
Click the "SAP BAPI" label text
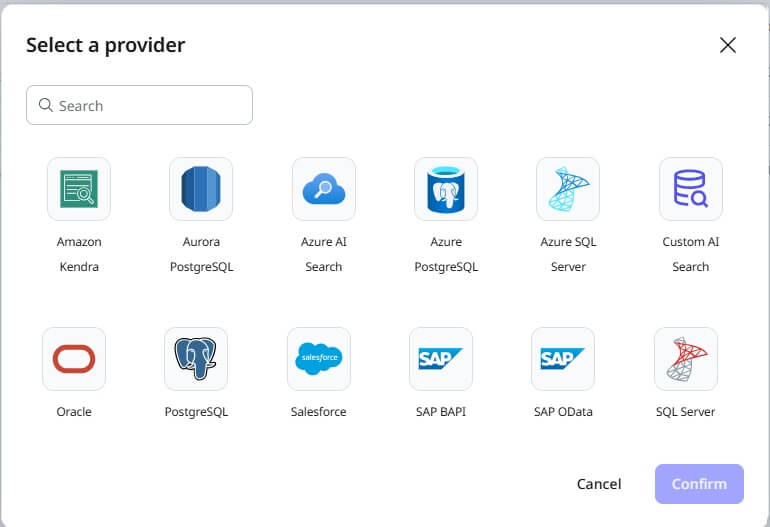tap(441, 412)
